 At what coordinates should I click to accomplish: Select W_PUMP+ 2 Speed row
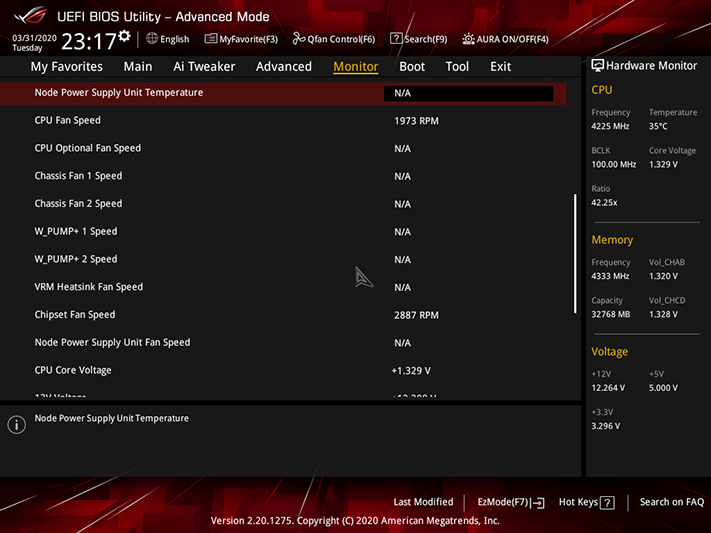[x=283, y=259]
